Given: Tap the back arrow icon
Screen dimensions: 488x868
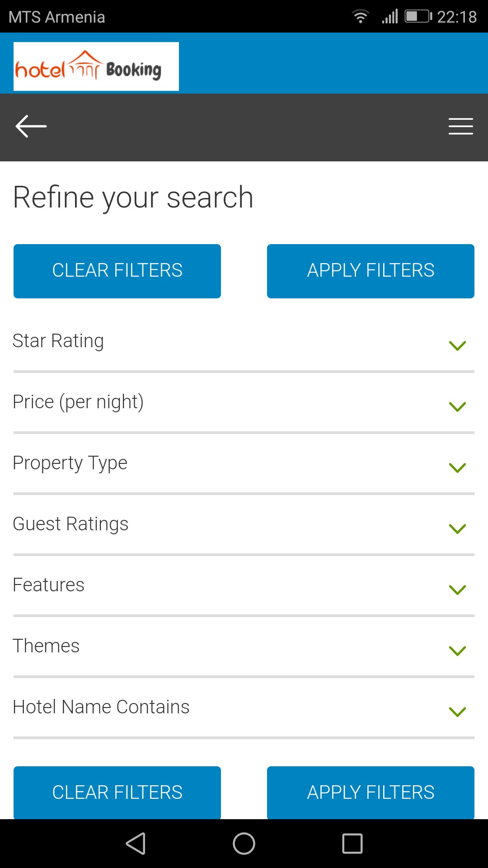Looking at the screenshot, I should pos(31,126).
